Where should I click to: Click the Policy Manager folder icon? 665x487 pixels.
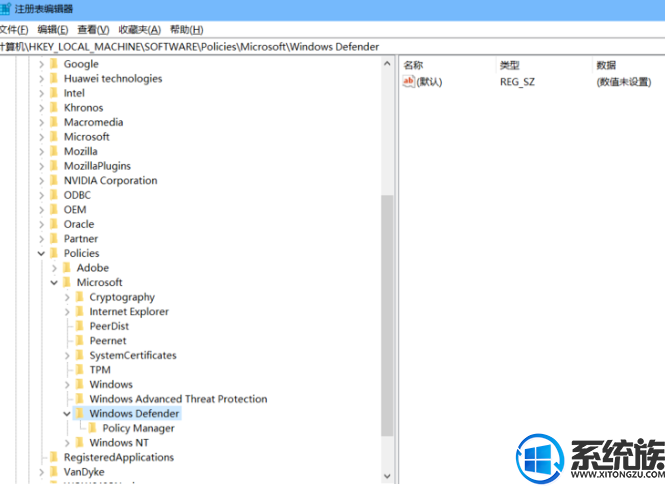[93, 428]
